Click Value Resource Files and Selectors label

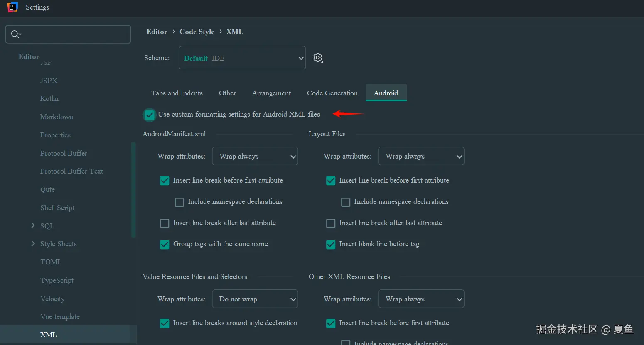pos(195,276)
